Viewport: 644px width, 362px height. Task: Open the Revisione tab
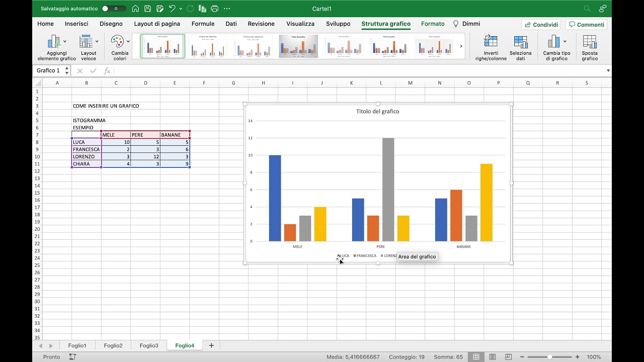click(x=261, y=24)
